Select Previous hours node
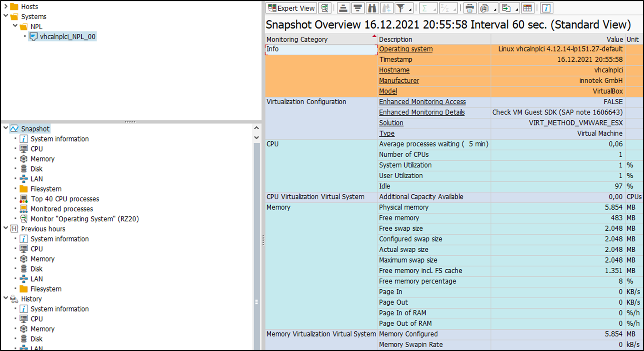The image size is (644, 351). tap(43, 229)
